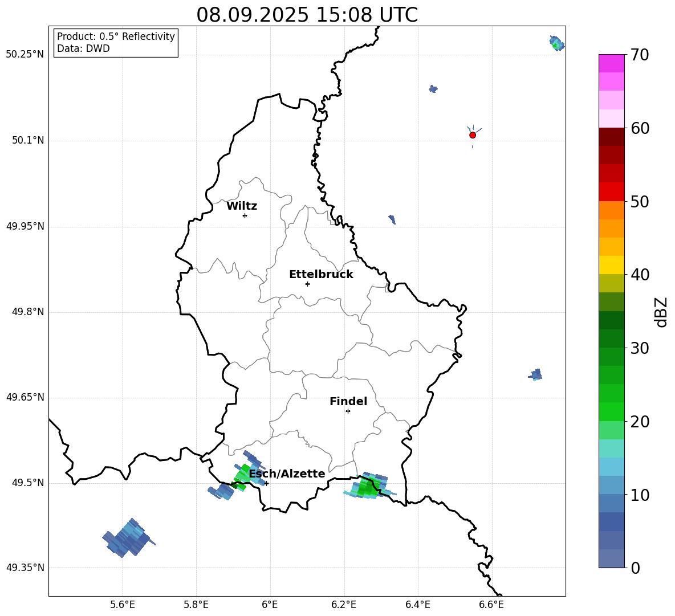Click the small blue echo near 6.7°E
This screenshot has width=675, height=616.
tap(535, 374)
